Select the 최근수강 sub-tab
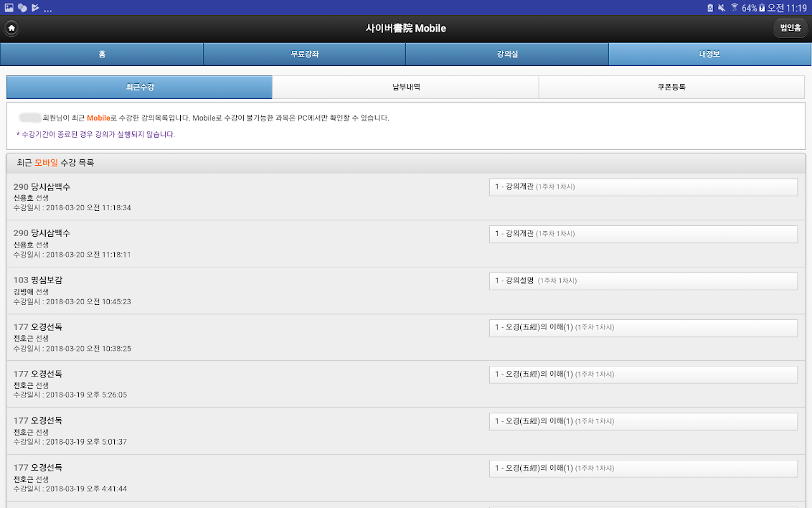Viewport: 812px width, 508px height. (140, 87)
